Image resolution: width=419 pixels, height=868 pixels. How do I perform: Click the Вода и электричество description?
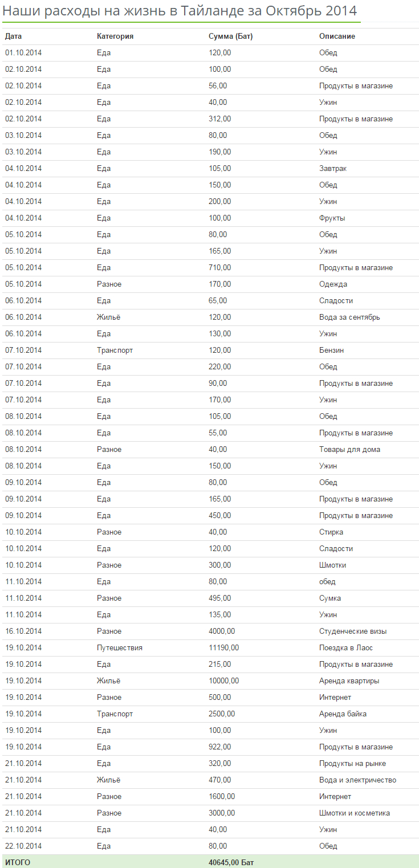click(x=357, y=780)
